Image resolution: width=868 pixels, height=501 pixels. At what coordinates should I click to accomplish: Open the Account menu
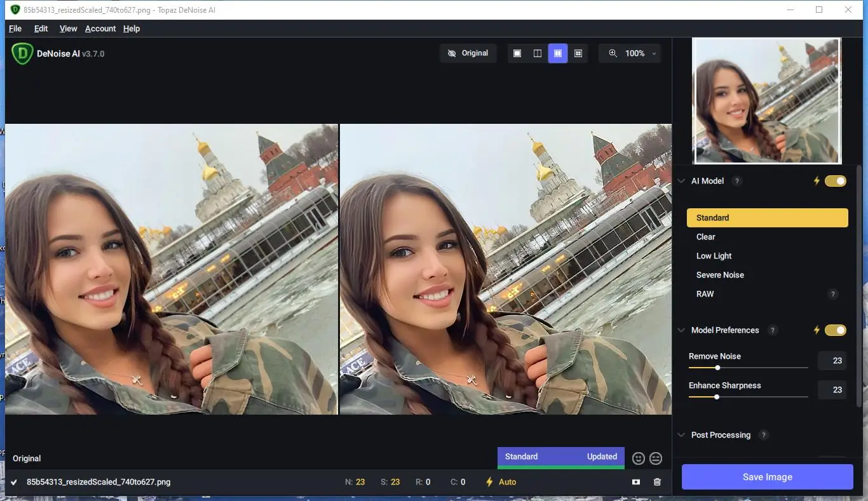[100, 29]
